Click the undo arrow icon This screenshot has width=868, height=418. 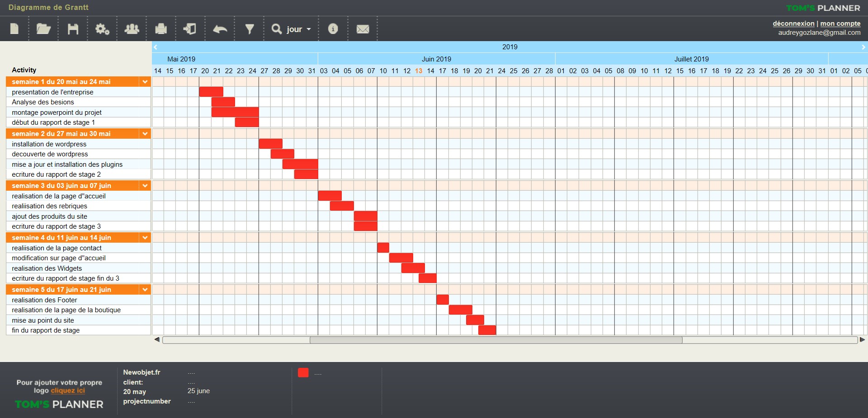(220, 29)
